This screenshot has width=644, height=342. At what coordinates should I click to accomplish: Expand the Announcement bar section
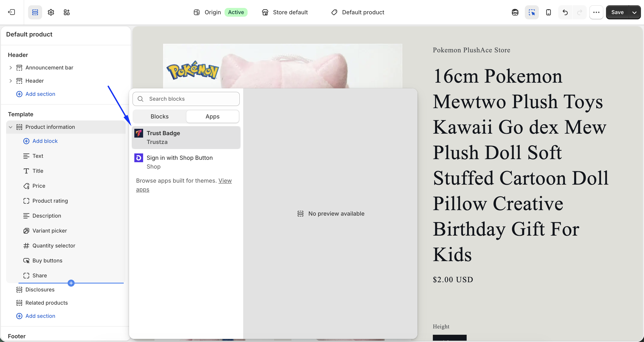click(x=11, y=68)
